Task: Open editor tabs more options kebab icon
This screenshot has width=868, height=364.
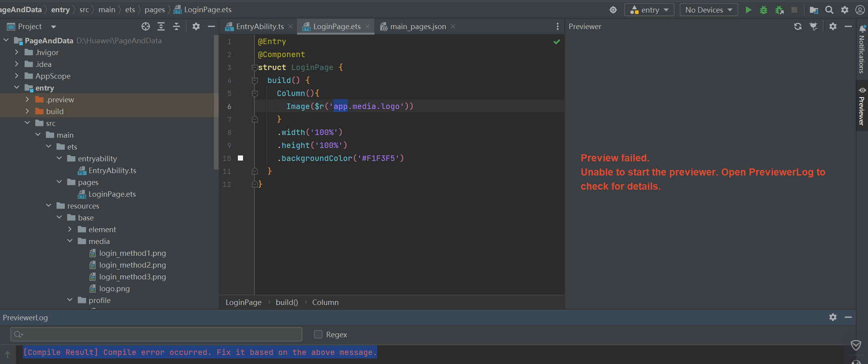Action: [x=557, y=26]
